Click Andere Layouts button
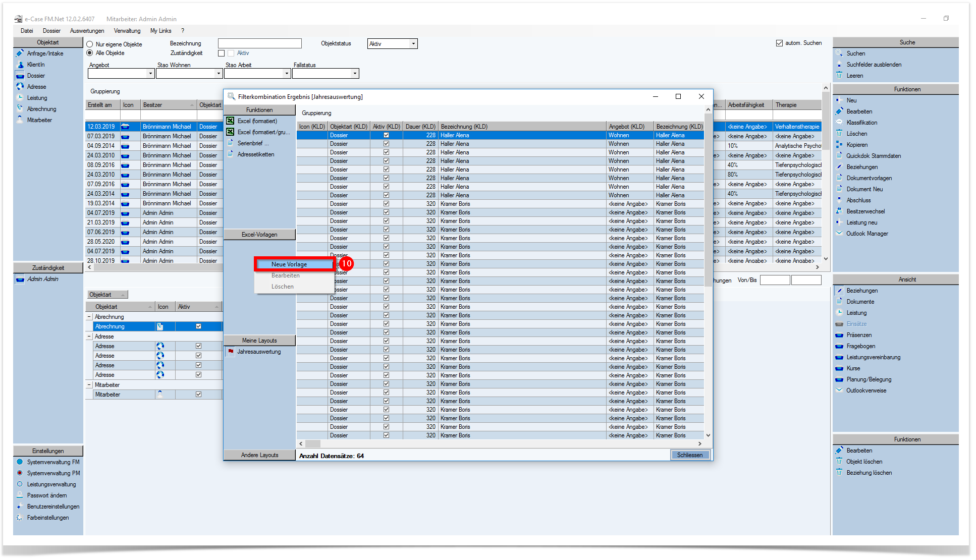The image size is (976, 560). tap(259, 455)
